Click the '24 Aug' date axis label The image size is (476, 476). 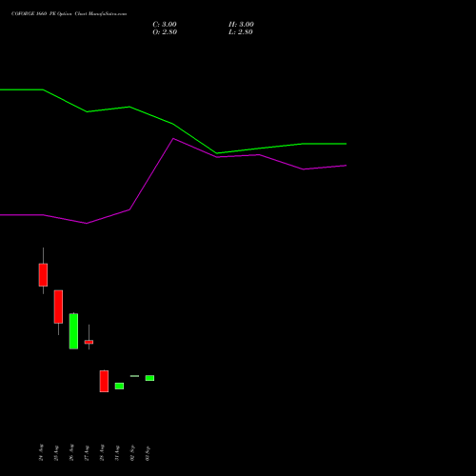[41, 452]
